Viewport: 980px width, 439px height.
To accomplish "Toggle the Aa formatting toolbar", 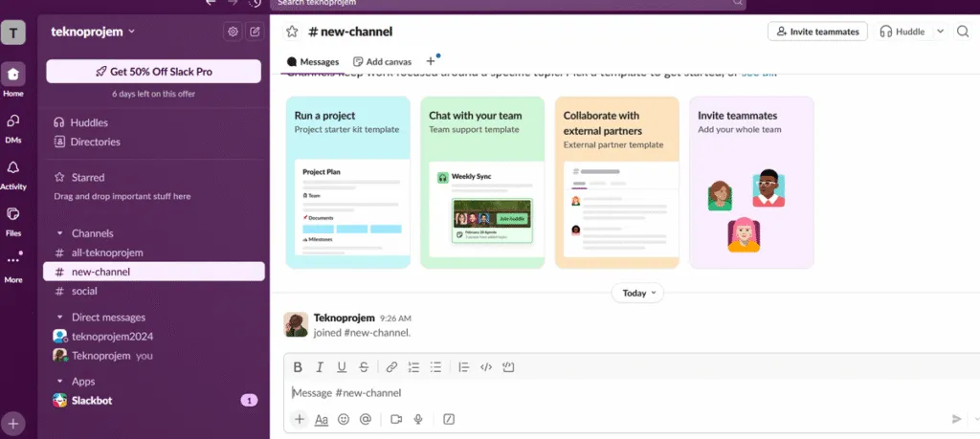I will (x=322, y=420).
